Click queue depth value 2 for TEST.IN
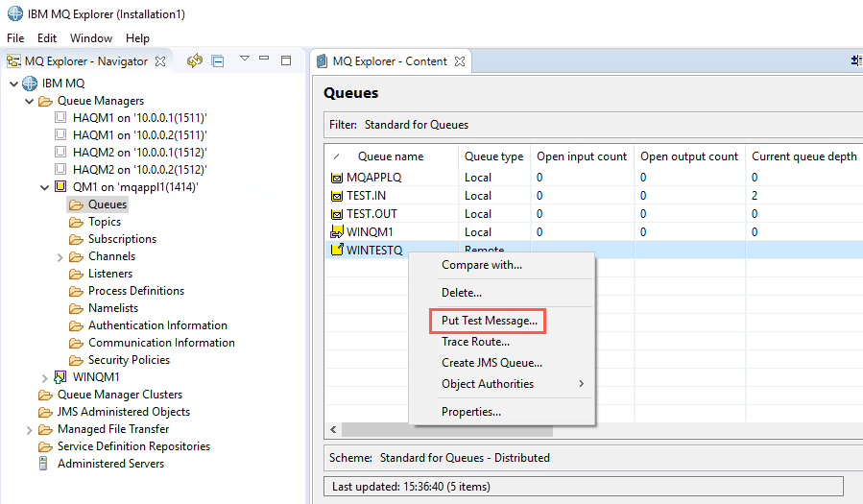 (x=755, y=196)
